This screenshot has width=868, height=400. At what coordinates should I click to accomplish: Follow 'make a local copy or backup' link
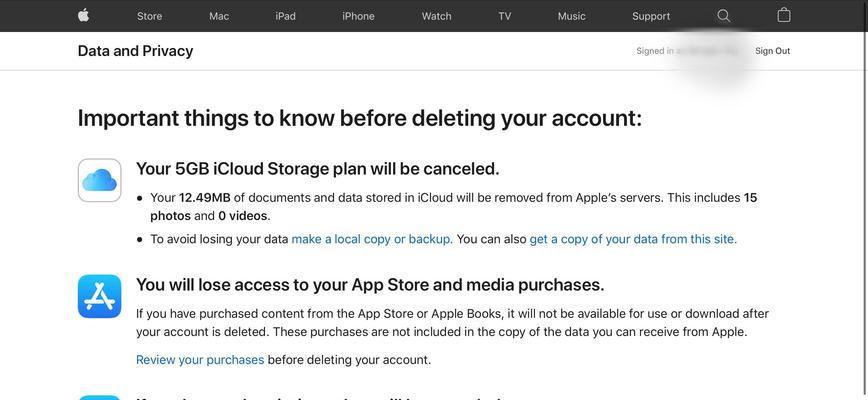click(x=372, y=240)
